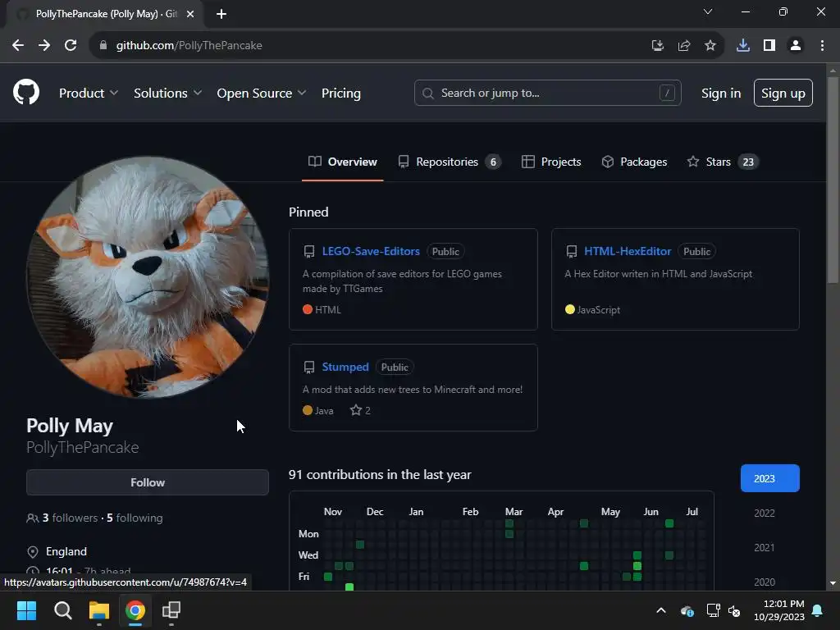Click the Pinned section heading

click(x=308, y=212)
